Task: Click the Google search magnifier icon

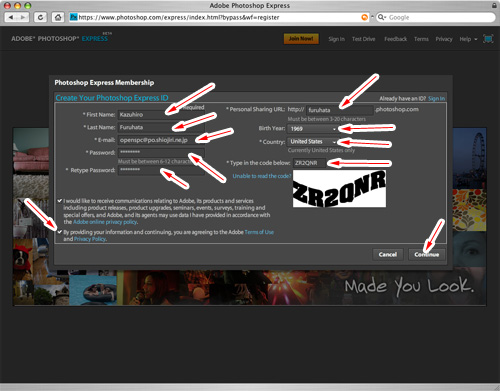Action: tap(381, 17)
